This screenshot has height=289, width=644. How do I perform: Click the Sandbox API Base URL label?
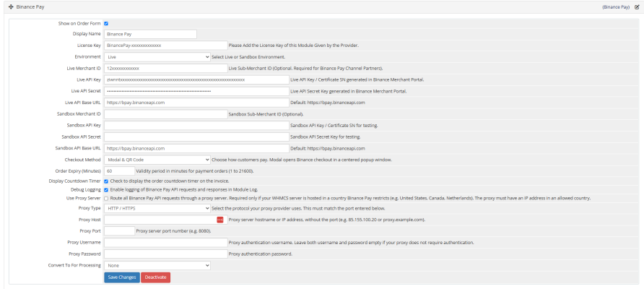coord(78,148)
